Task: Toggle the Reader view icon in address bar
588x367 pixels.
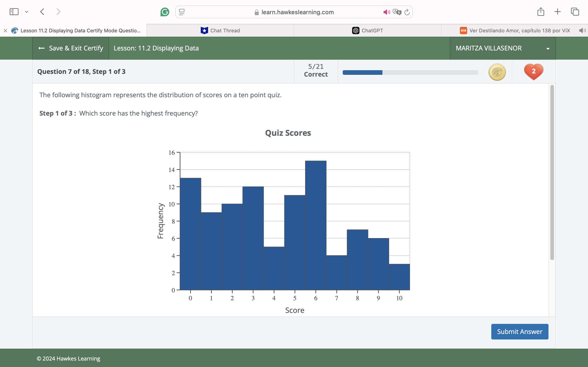Action: (x=182, y=12)
